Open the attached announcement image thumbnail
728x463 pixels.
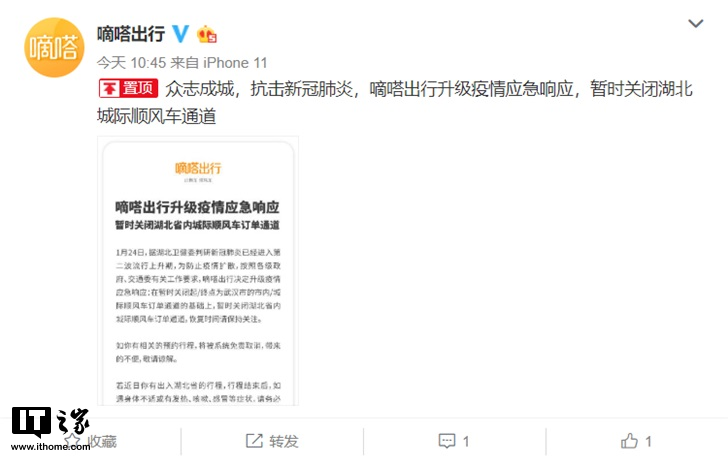click(198, 271)
